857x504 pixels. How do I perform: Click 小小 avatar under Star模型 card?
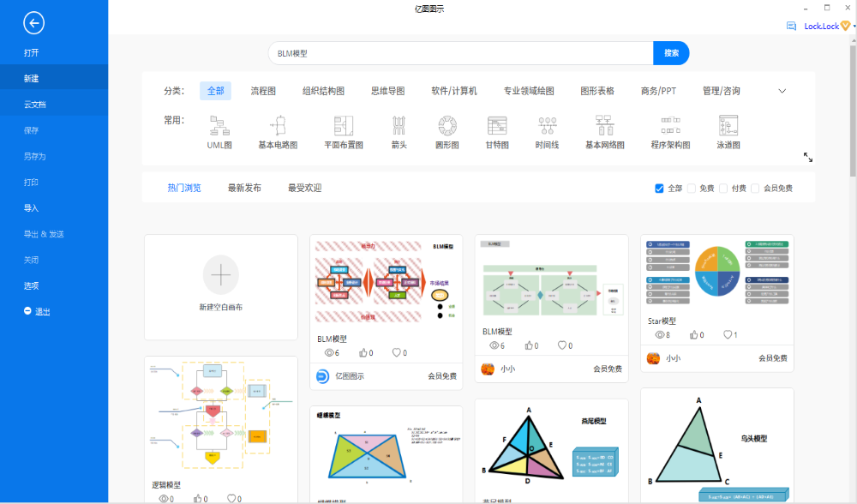(653, 358)
